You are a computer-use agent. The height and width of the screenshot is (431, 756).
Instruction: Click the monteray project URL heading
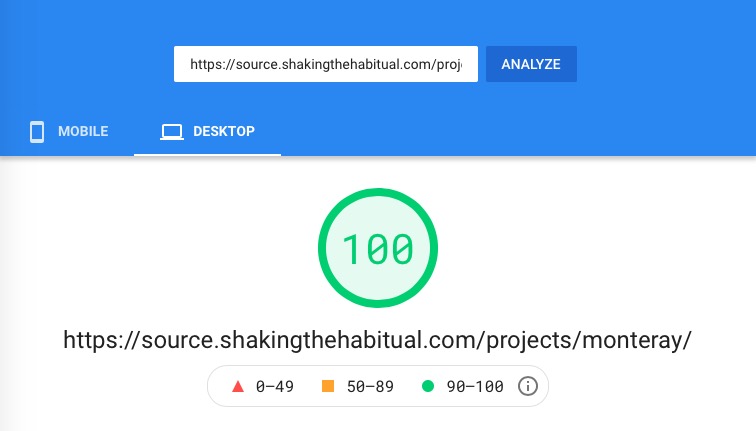[x=378, y=340]
